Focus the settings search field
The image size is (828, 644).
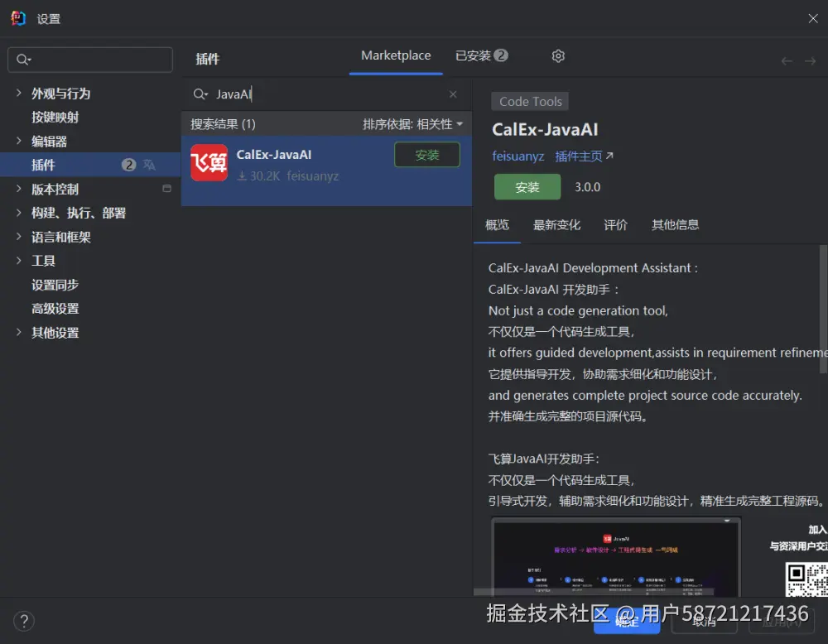click(x=90, y=60)
